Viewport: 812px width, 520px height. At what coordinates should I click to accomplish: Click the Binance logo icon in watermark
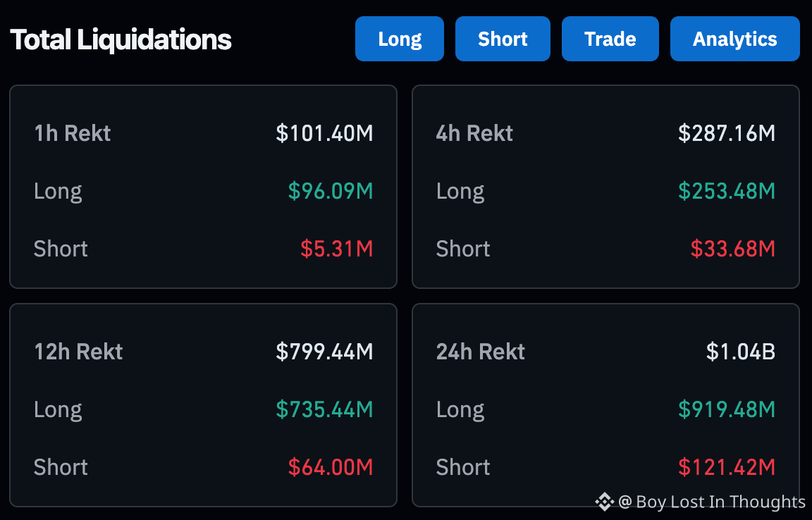(604, 502)
